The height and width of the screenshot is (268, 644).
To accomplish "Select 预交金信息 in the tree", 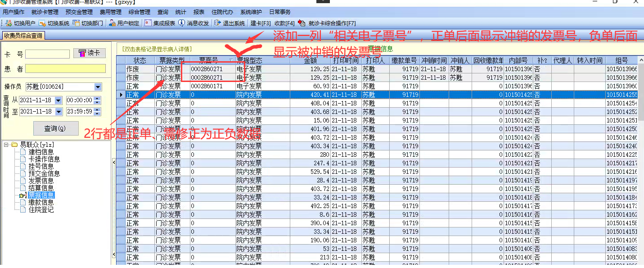I will tap(44, 173).
